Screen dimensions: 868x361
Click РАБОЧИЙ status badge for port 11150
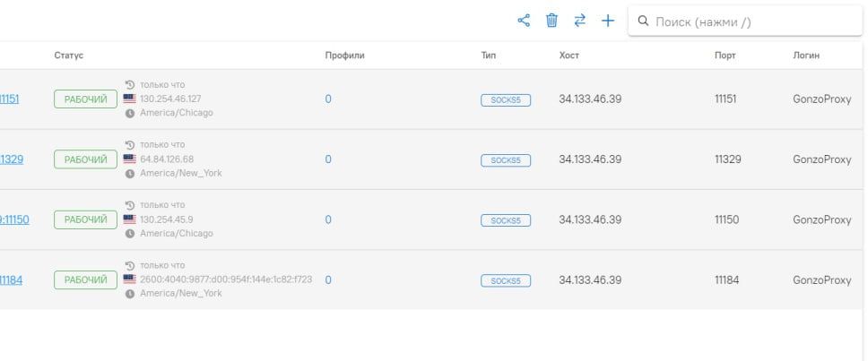click(85, 219)
